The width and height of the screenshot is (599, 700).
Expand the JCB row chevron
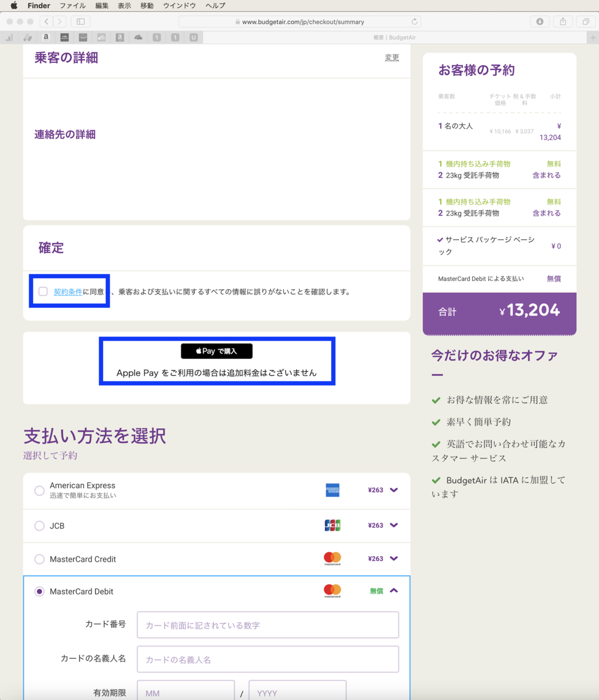394,525
